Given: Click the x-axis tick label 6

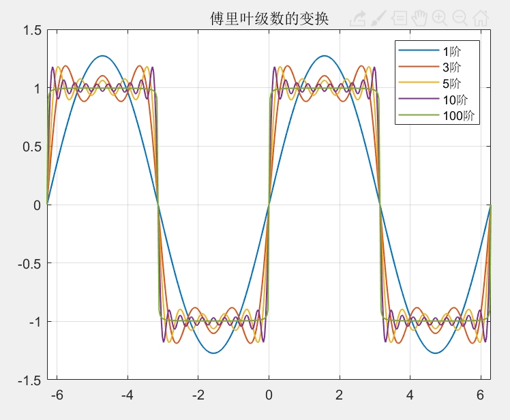Looking at the screenshot, I should point(481,395).
